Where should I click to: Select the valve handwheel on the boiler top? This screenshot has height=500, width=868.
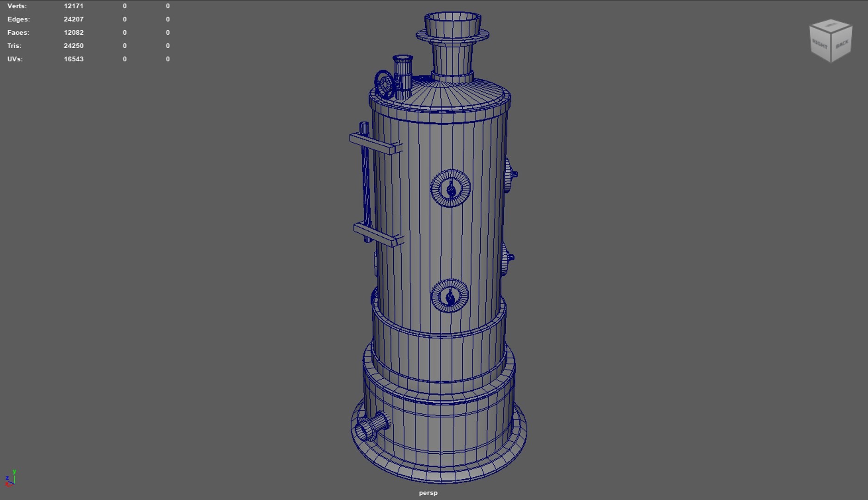tap(384, 85)
